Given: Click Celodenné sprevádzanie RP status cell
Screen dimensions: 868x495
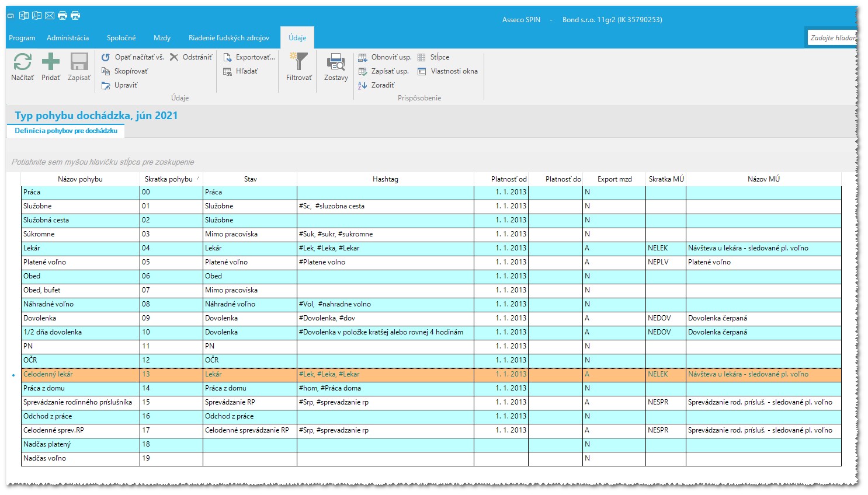Looking at the screenshot, I should point(250,430).
